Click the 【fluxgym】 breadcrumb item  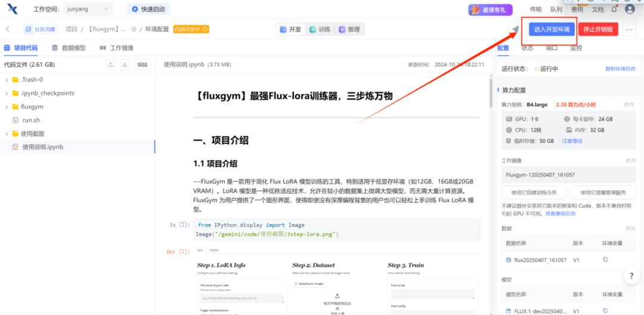click(107, 29)
